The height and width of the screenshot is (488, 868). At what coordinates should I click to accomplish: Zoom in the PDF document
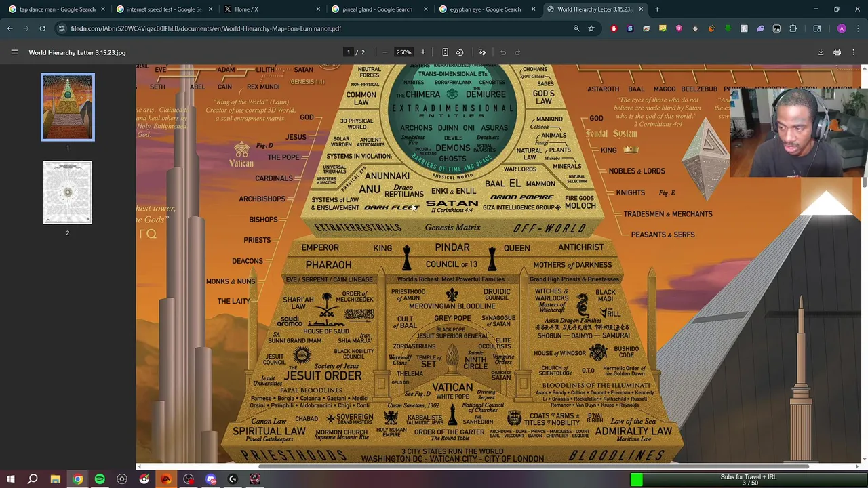click(422, 52)
